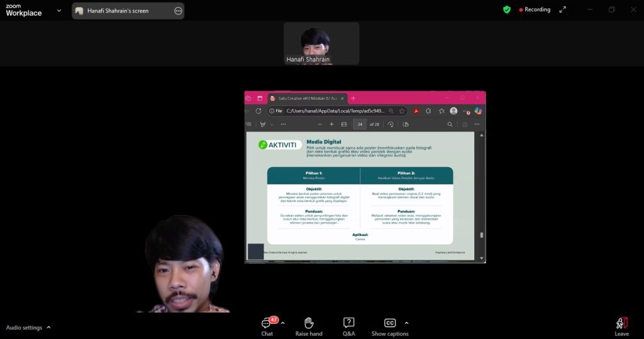The width and height of the screenshot is (644, 339).
Task: Open screen share more options ellipsis
Action: (x=178, y=11)
